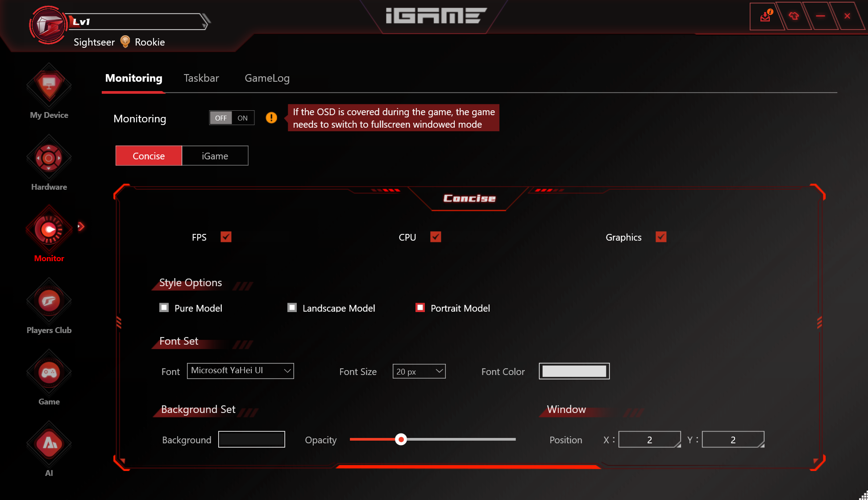Switch to the Taskbar tab
The width and height of the screenshot is (868, 500).
[x=201, y=78]
